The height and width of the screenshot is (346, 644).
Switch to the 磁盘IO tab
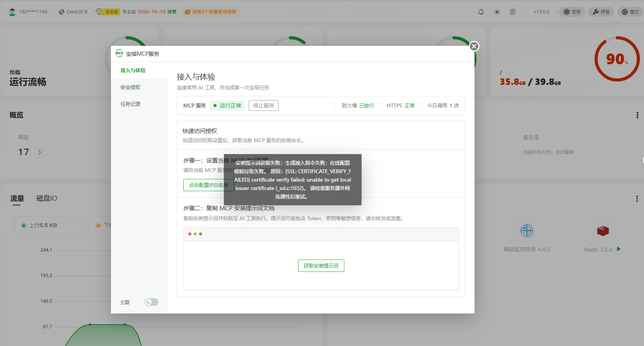[x=47, y=198]
